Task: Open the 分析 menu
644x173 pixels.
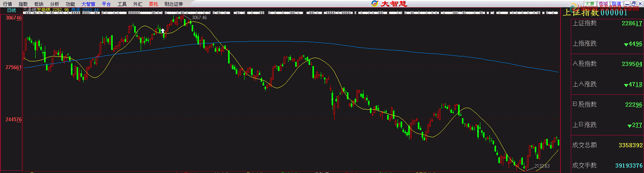Action: [x=55, y=4]
